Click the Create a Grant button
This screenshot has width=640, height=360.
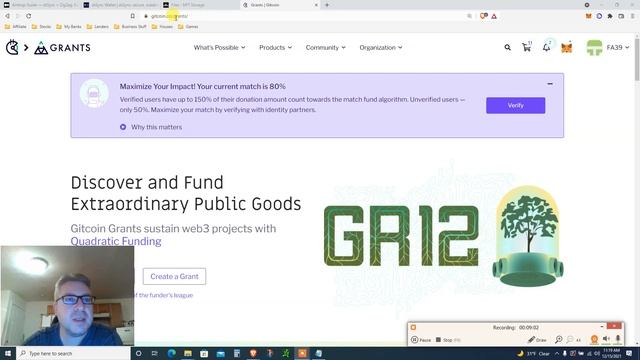(x=174, y=276)
